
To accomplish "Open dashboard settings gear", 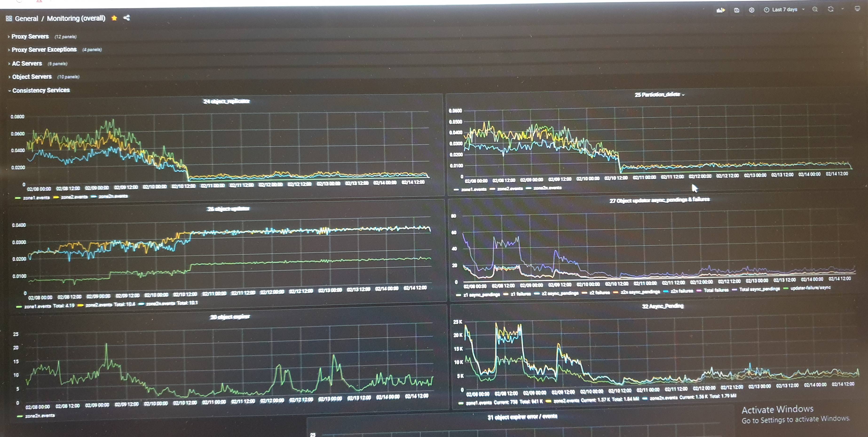I will click(751, 10).
